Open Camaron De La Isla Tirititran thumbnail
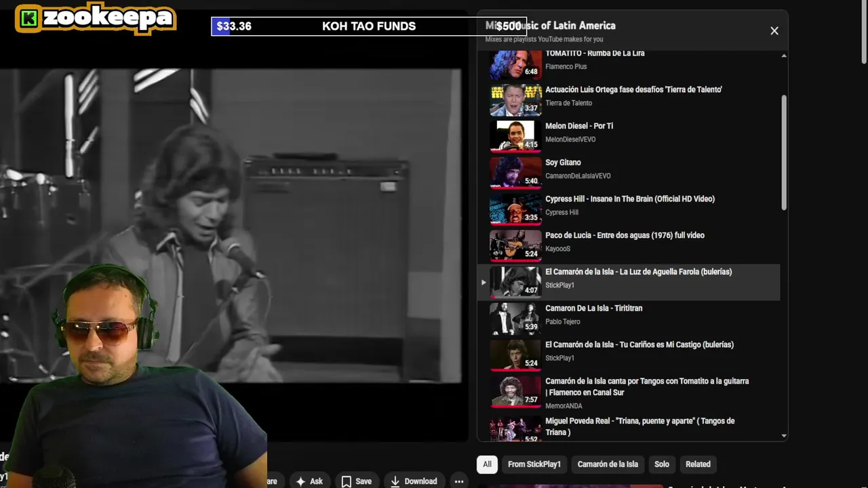 point(515,319)
